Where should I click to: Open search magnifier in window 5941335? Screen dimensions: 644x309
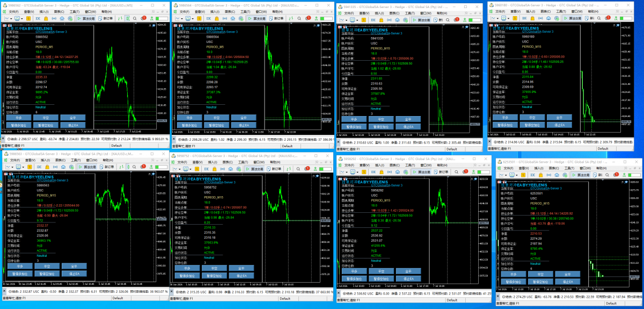448,20
